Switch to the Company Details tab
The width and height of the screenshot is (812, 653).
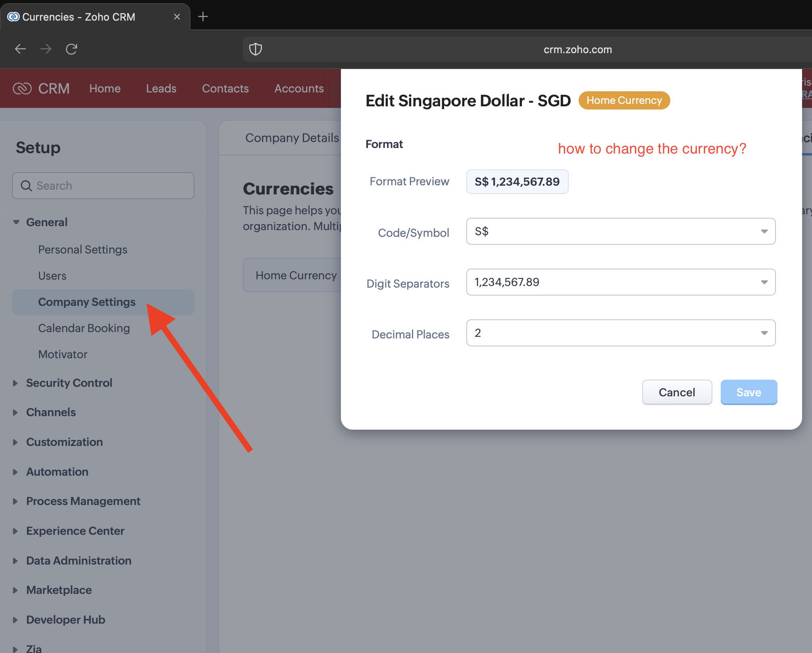pos(292,138)
